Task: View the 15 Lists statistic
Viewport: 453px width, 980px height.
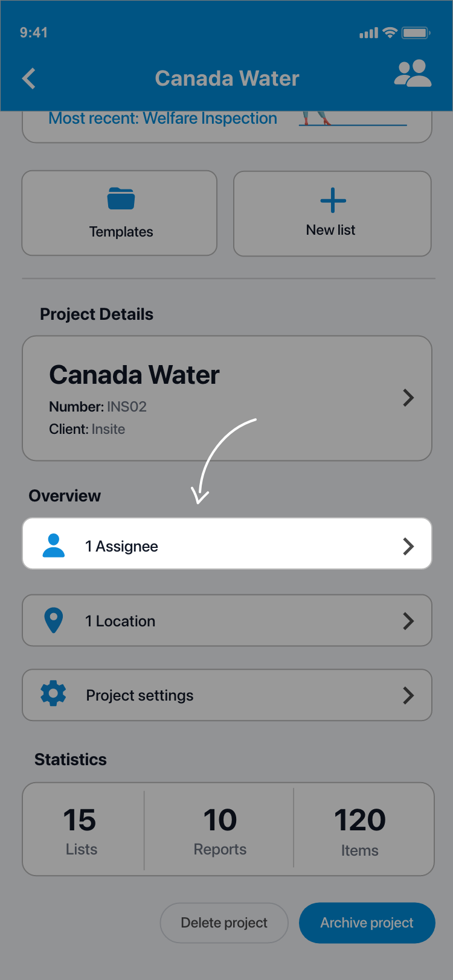Action: pyautogui.click(x=81, y=830)
